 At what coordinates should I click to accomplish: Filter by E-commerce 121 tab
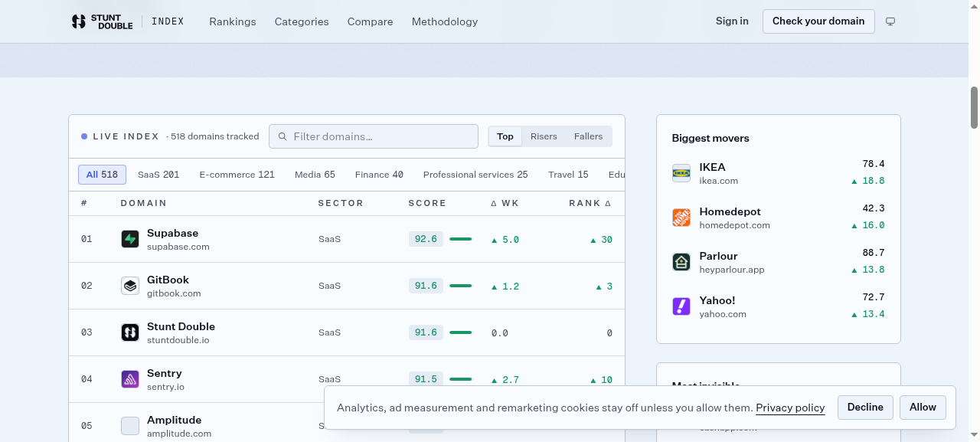click(x=237, y=175)
